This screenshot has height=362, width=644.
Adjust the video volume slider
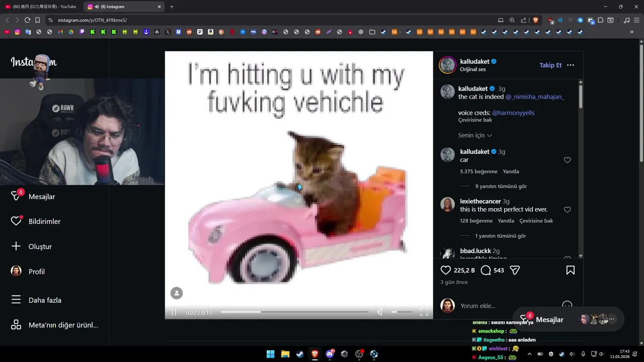tap(402, 312)
